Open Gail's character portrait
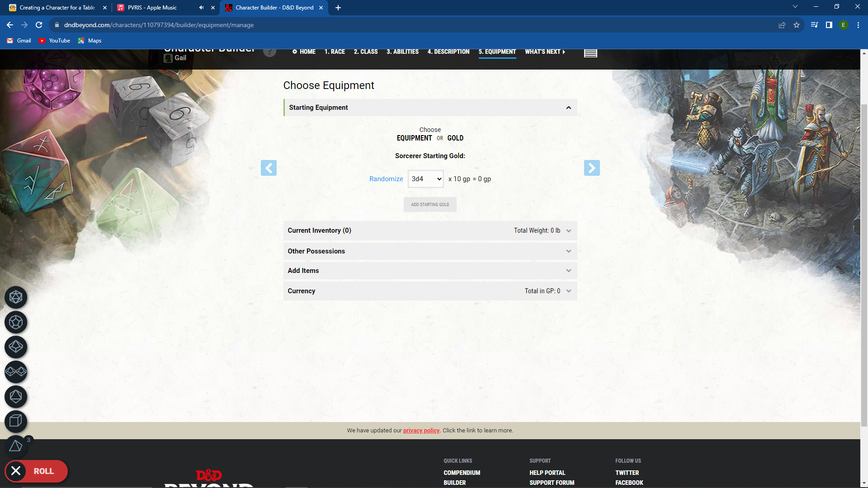Viewport: 868px width, 488px height. point(168,58)
